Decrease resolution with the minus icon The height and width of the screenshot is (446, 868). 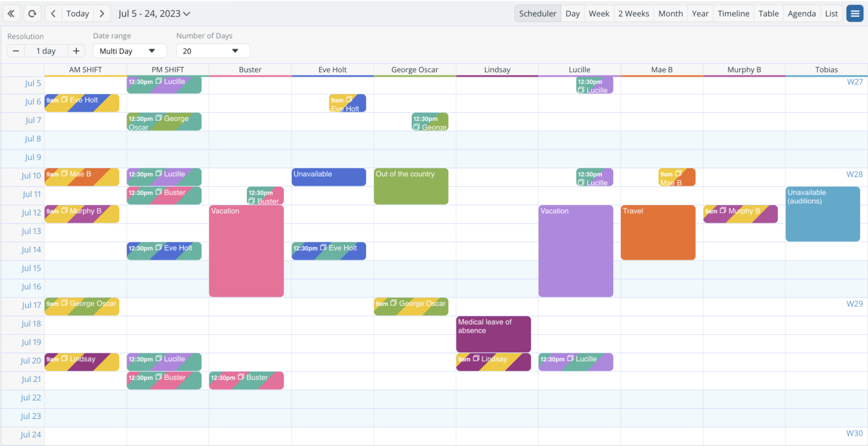pos(16,50)
